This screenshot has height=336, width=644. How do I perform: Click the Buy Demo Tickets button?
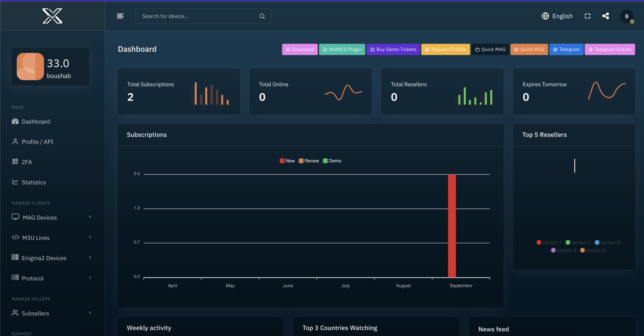(393, 49)
